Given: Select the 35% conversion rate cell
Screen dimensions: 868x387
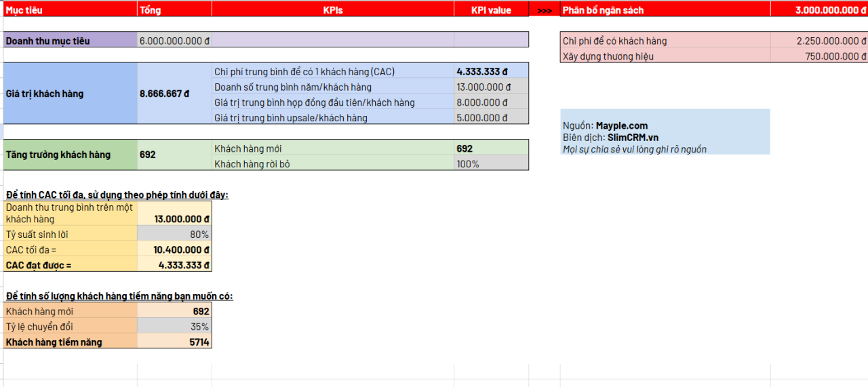Looking at the screenshot, I should pos(174,326).
